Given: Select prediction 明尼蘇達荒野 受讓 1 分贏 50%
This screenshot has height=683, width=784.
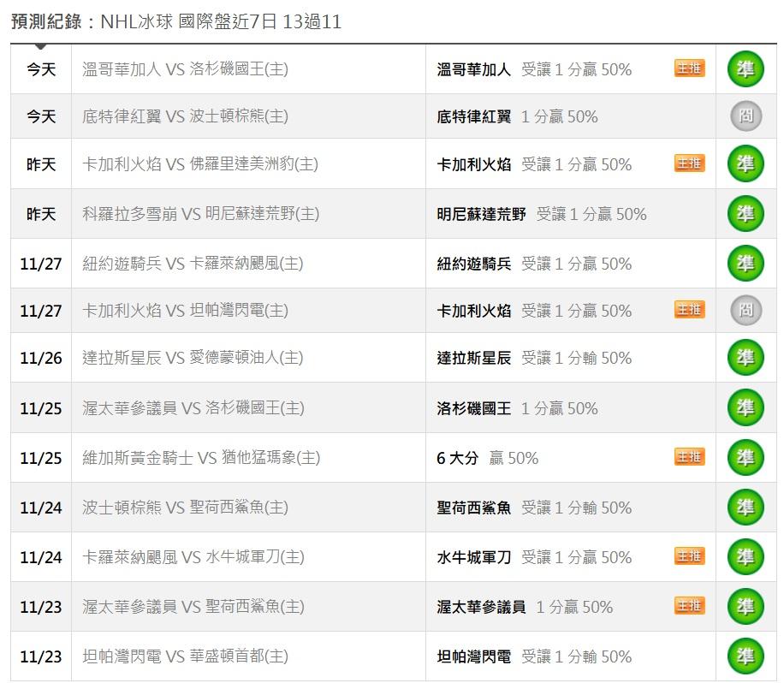Looking at the screenshot, I should [x=542, y=214].
